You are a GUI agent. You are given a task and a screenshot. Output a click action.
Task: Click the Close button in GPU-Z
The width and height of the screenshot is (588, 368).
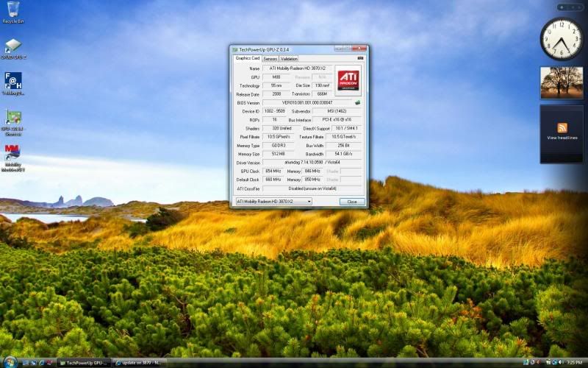click(352, 202)
